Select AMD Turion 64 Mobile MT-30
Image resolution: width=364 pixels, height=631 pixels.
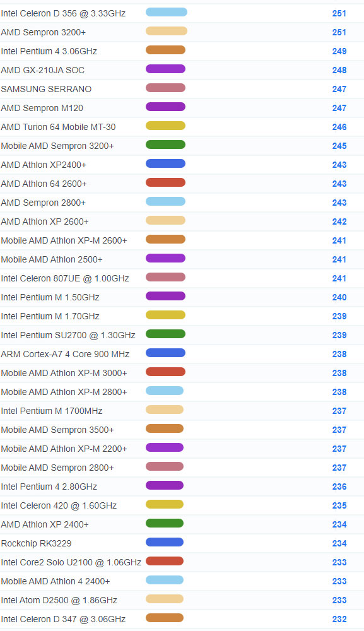point(58,127)
